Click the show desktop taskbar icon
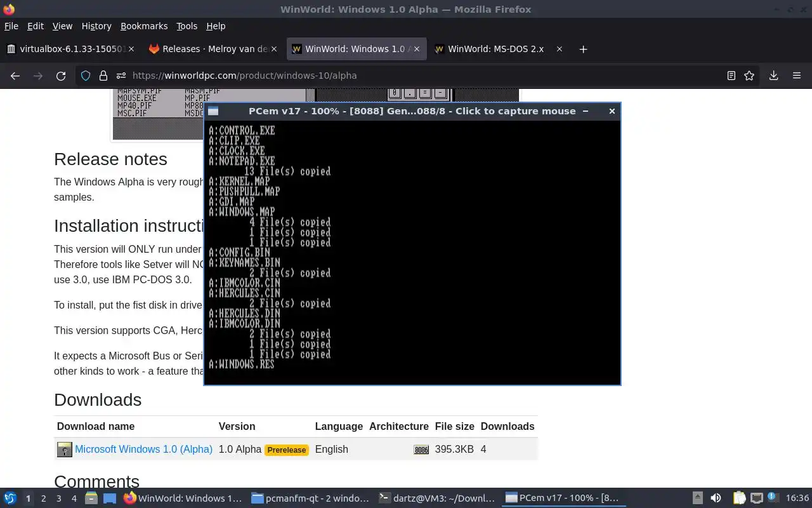Screen dimensions: 812x508 [110, 498]
